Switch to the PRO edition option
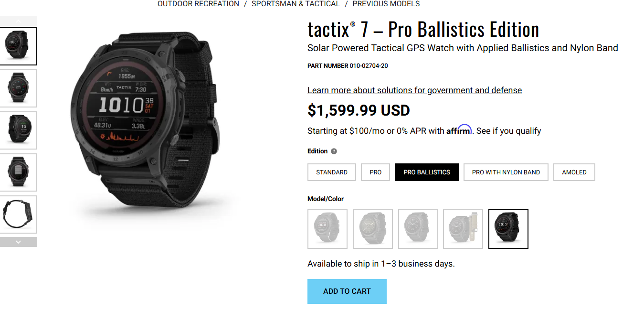 tap(375, 172)
